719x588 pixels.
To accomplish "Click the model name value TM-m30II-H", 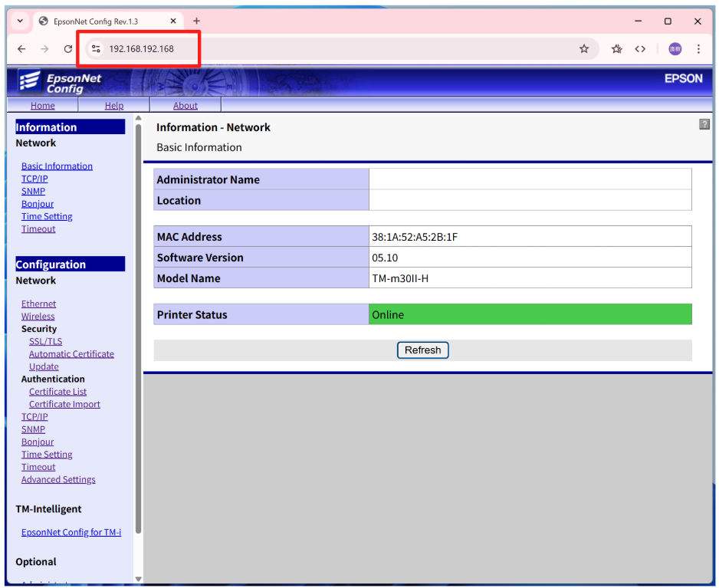I will point(400,278).
